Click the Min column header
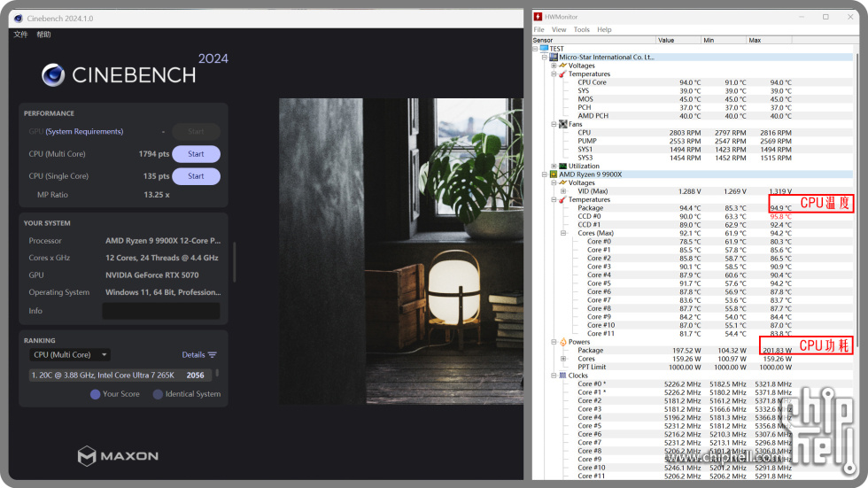868x488 pixels. [724, 40]
